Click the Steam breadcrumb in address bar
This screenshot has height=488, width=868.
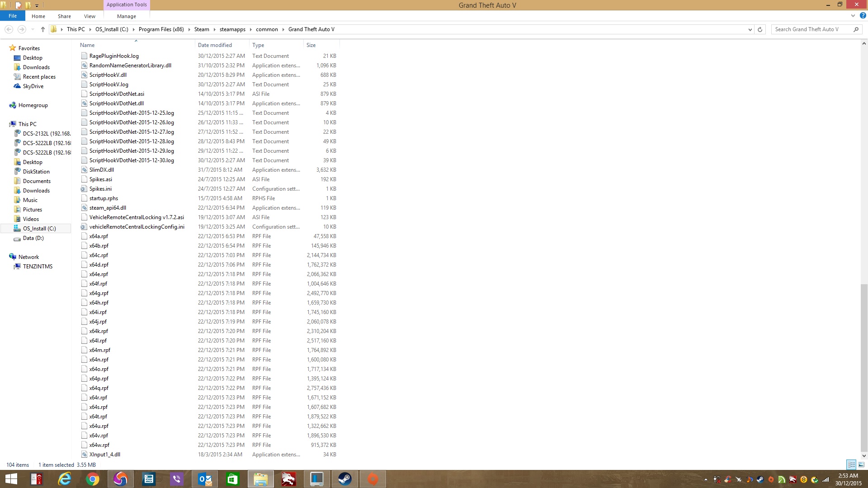coord(202,29)
